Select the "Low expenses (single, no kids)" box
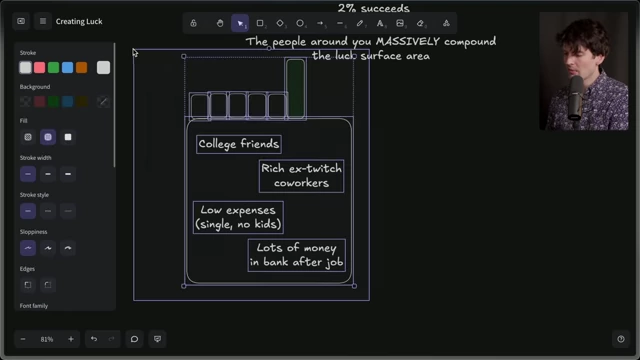Screen dimensions: 640x360 pos(238,218)
